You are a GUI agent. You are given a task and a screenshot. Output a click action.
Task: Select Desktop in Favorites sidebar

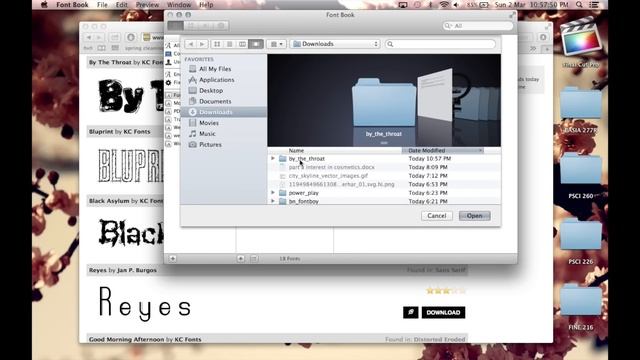211,91
